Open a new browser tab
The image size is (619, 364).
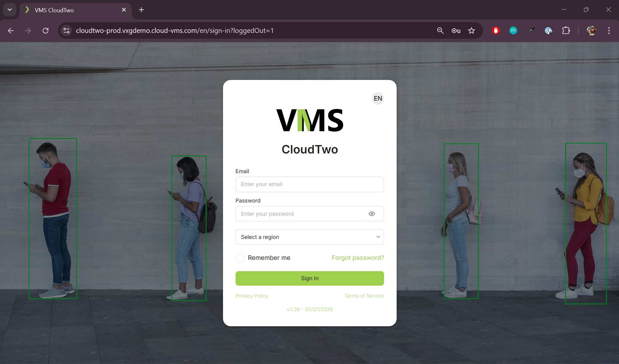coord(141,10)
